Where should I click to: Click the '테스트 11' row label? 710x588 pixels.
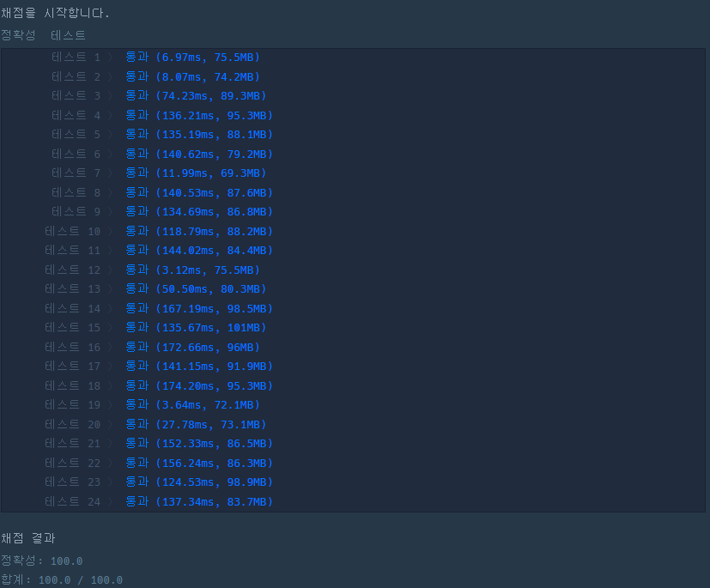72,251
